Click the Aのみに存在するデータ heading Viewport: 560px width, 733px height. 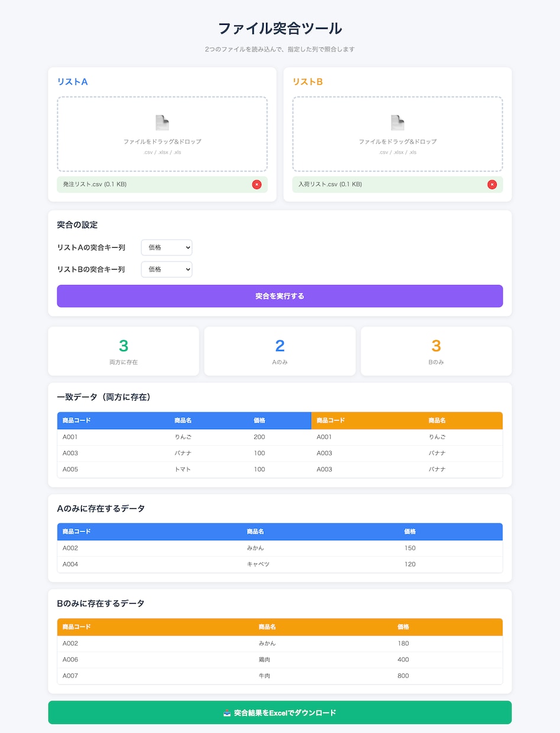(x=101, y=508)
